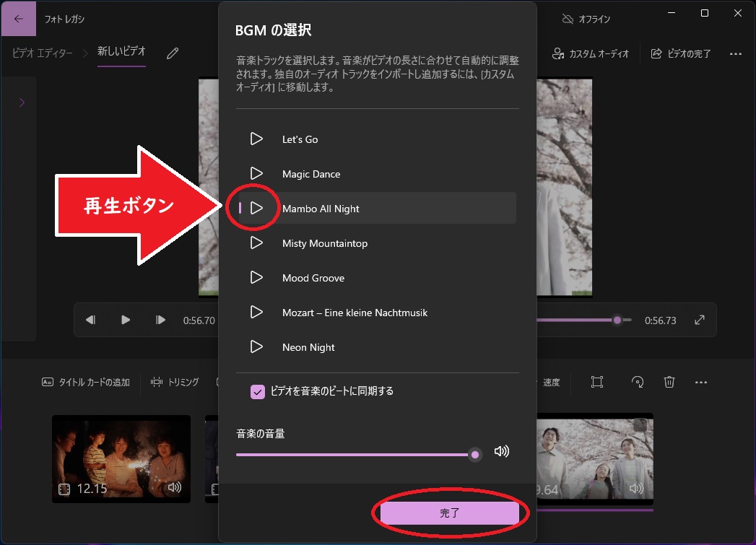Maximize the Photos Legacy window
Screen dimensions: 756x545
705,14
